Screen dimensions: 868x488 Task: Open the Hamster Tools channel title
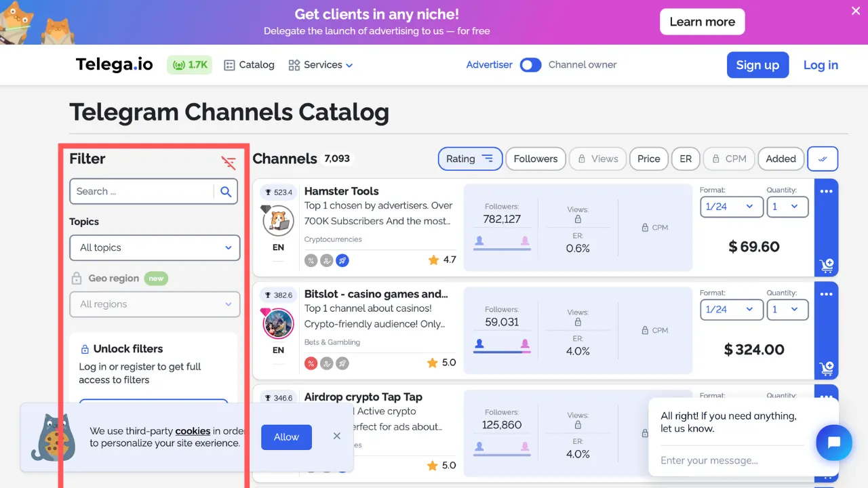click(341, 191)
